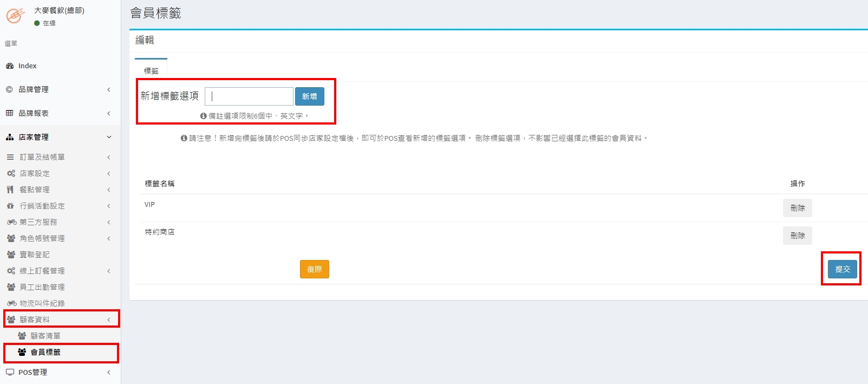This screenshot has width=868, height=384.
Task: Select the 標籤 tab
Action: 151,71
